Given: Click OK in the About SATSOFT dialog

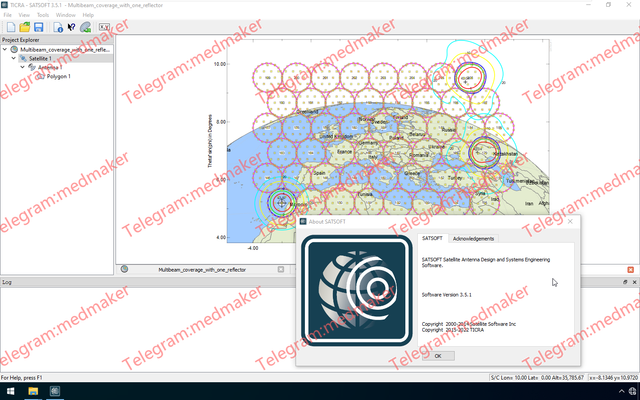Looking at the screenshot, I should click(x=438, y=356).
